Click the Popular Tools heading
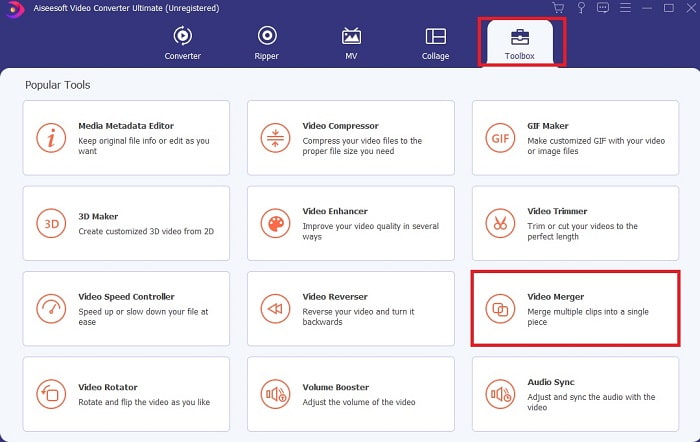Image resolution: width=700 pixels, height=442 pixels. 58,85
